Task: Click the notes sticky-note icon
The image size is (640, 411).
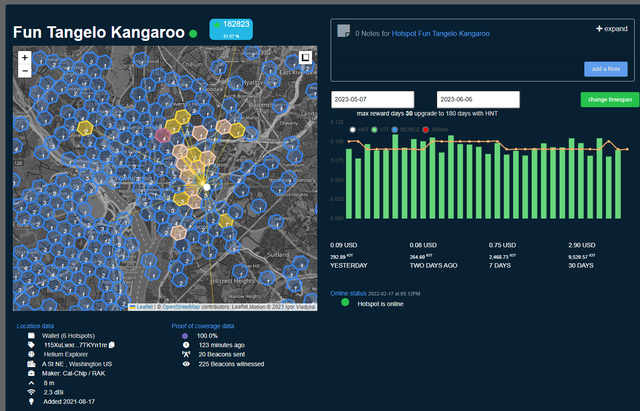Action: point(344,31)
